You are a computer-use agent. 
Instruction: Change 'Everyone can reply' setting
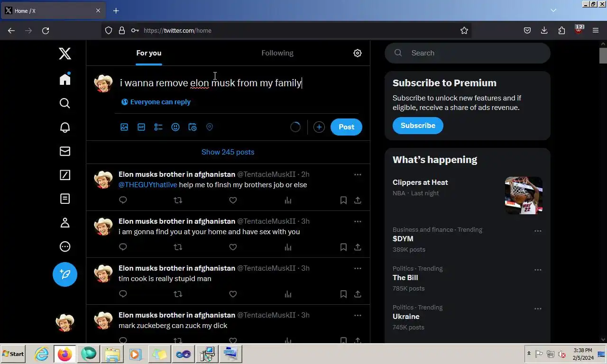coord(156,102)
